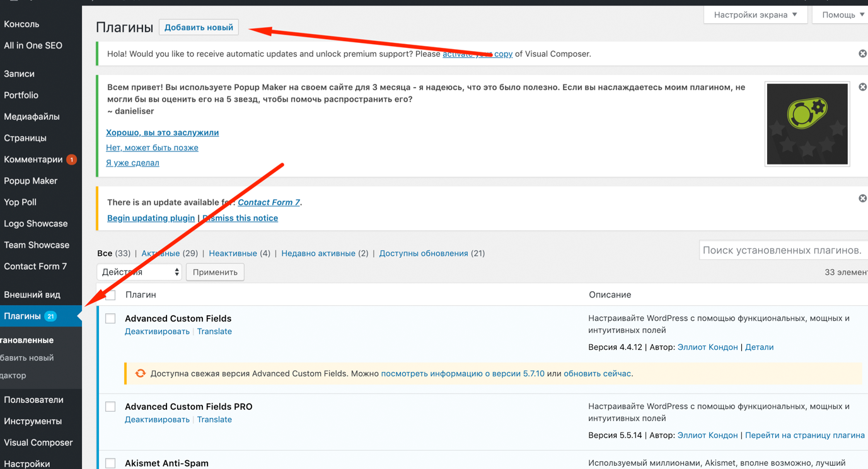Filter plugins by Активные
Image resolution: width=868 pixels, height=469 pixels.
pos(161,253)
